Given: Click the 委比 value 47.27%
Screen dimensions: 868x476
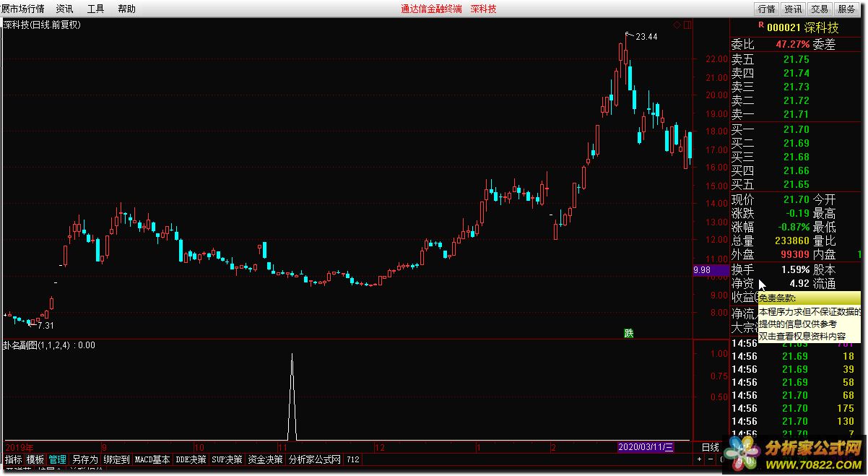Looking at the screenshot, I should [793, 45].
